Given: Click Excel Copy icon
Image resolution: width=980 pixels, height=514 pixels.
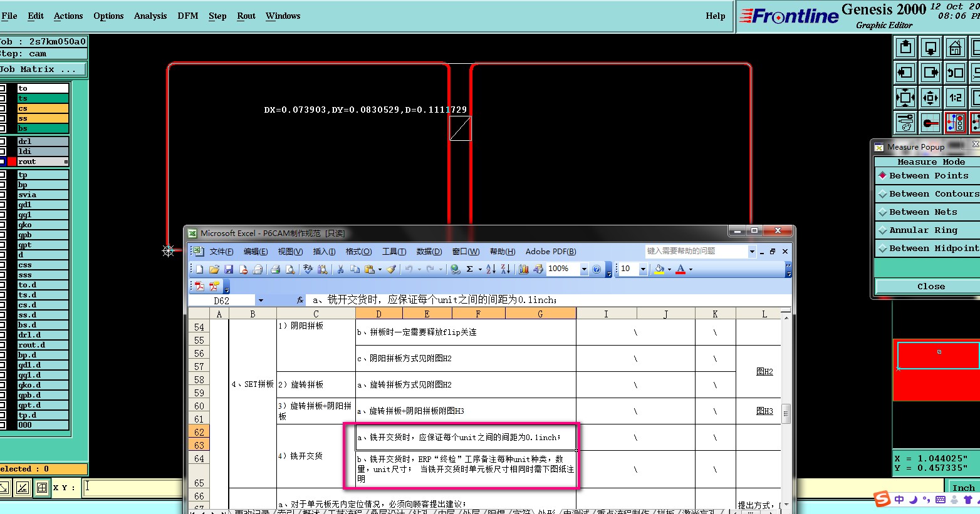Looking at the screenshot, I should click(x=355, y=269).
